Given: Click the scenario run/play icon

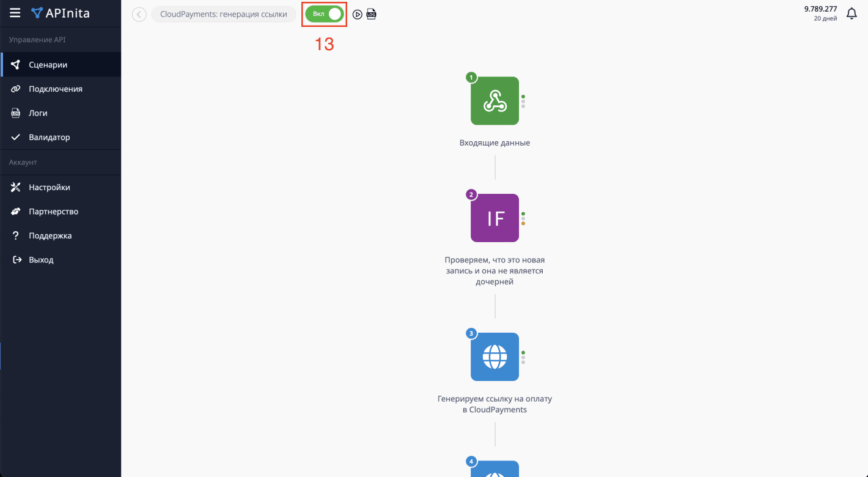Looking at the screenshot, I should pyautogui.click(x=358, y=14).
